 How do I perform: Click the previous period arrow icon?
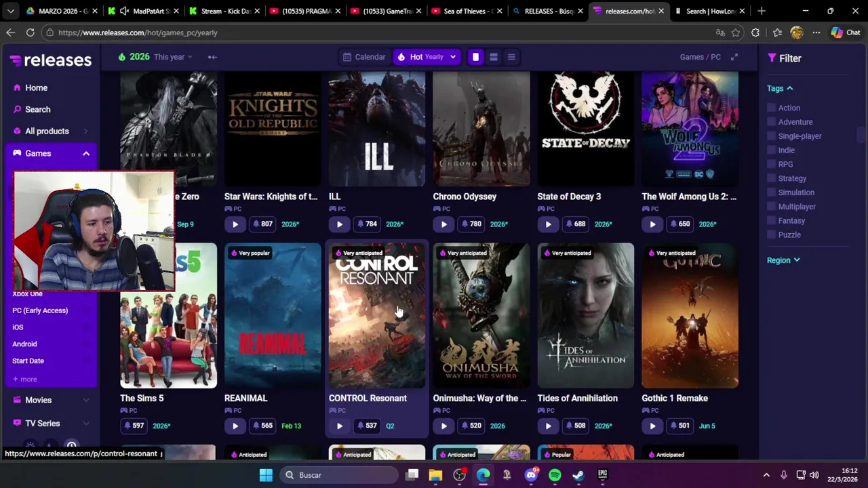212,57
